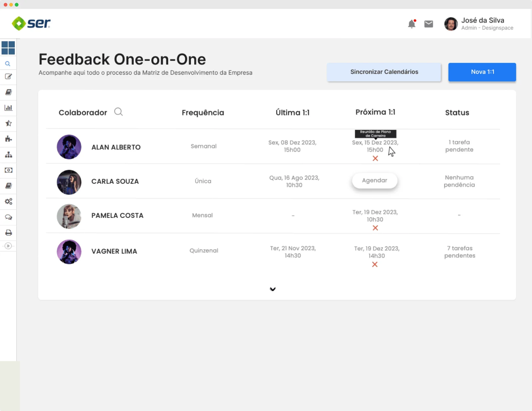This screenshot has width=532, height=411.
Task: Open the puzzle piece sidebar icon
Action: tap(8, 139)
